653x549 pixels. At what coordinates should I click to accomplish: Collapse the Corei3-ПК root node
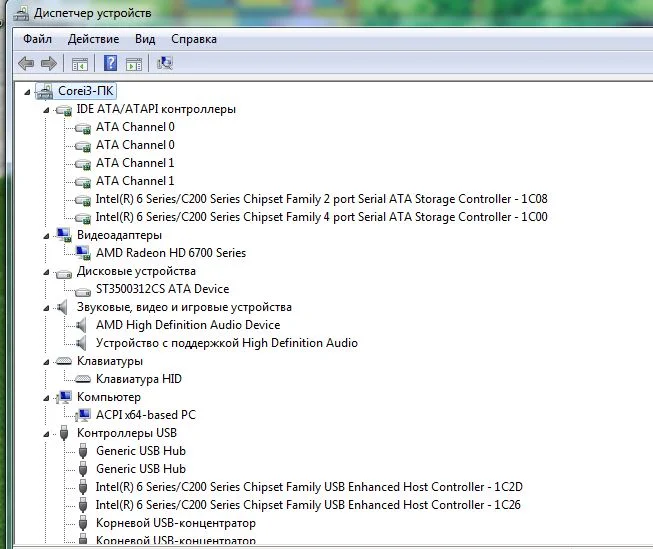click(x=28, y=91)
